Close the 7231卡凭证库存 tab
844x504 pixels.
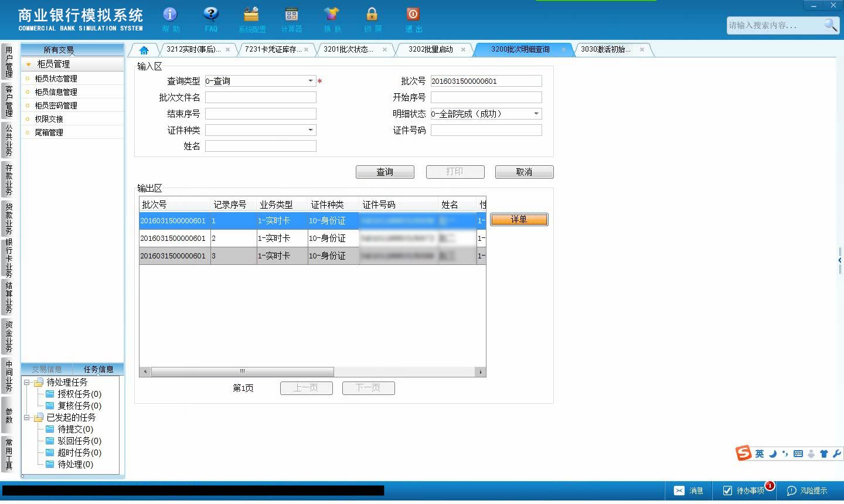tap(306, 50)
